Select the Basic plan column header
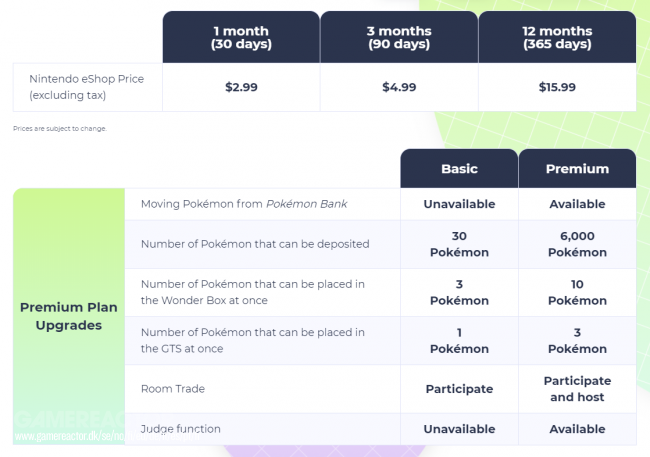This screenshot has width=650, height=457. click(x=459, y=169)
